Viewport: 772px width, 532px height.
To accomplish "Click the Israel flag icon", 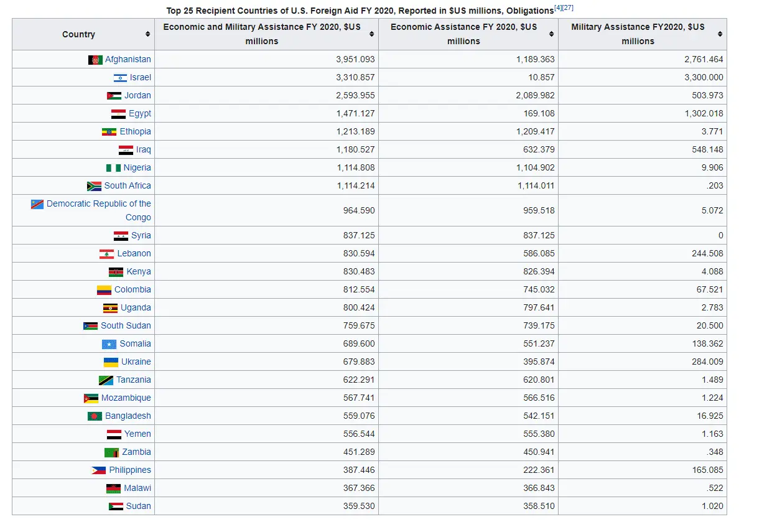I will pos(120,78).
